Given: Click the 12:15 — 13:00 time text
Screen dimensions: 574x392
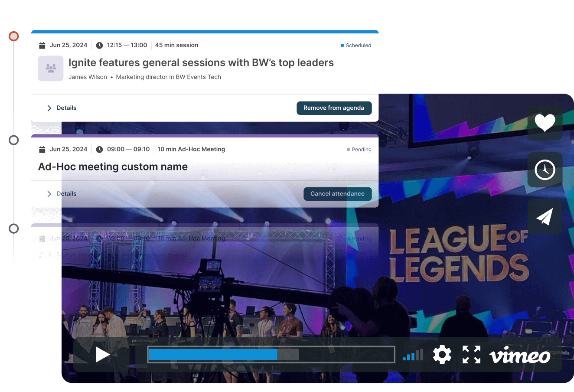Looking at the screenshot, I should (127, 45).
